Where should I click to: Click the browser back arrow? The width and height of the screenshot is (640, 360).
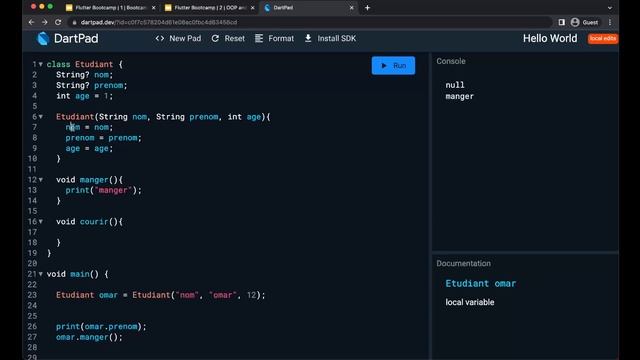coord(31,22)
